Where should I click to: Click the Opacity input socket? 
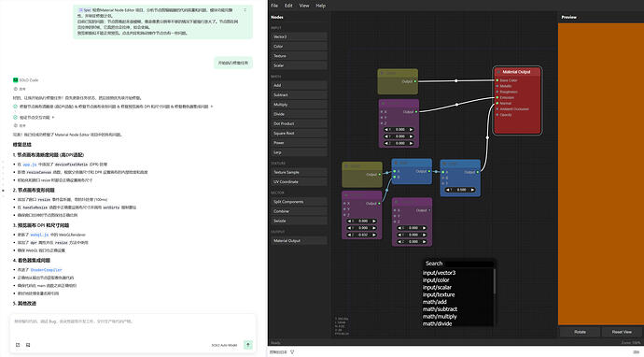[x=497, y=115]
